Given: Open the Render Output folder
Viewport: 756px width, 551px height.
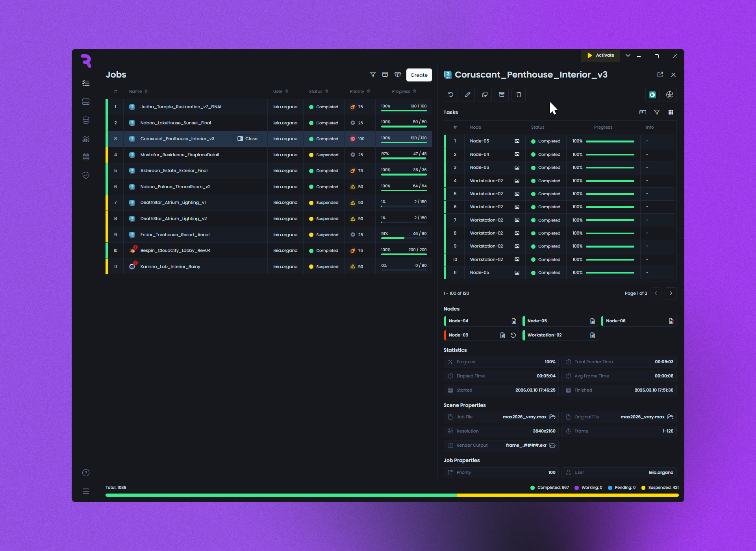Looking at the screenshot, I should point(552,445).
